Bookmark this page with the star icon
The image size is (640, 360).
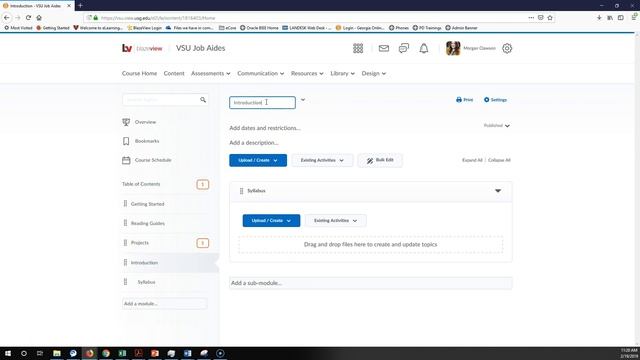pos(550,18)
